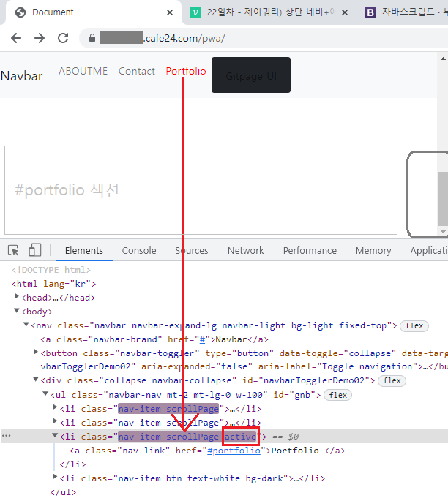448x501 pixels.
Task: Reload the page with the refresh icon
Action: pyautogui.click(x=63, y=38)
